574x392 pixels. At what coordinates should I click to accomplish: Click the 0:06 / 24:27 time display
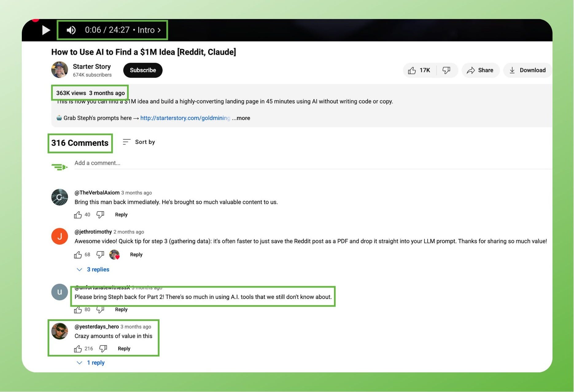click(107, 30)
